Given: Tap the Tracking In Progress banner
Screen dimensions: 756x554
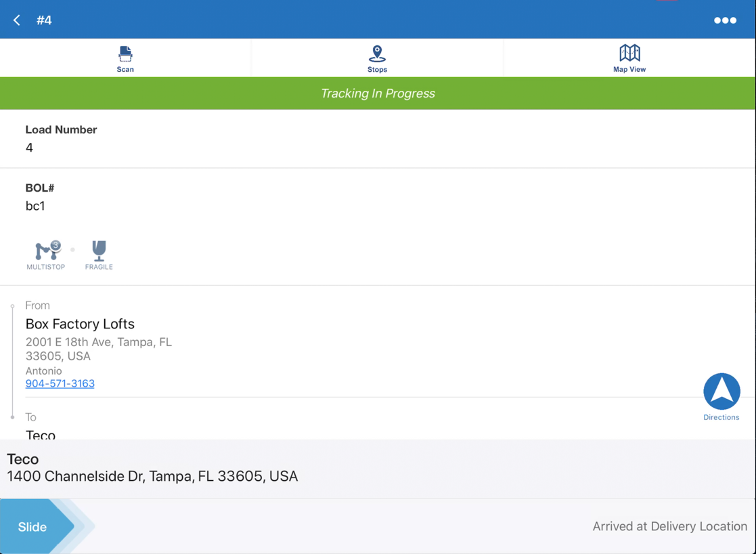Looking at the screenshot, I should click(x=378, y=93).
